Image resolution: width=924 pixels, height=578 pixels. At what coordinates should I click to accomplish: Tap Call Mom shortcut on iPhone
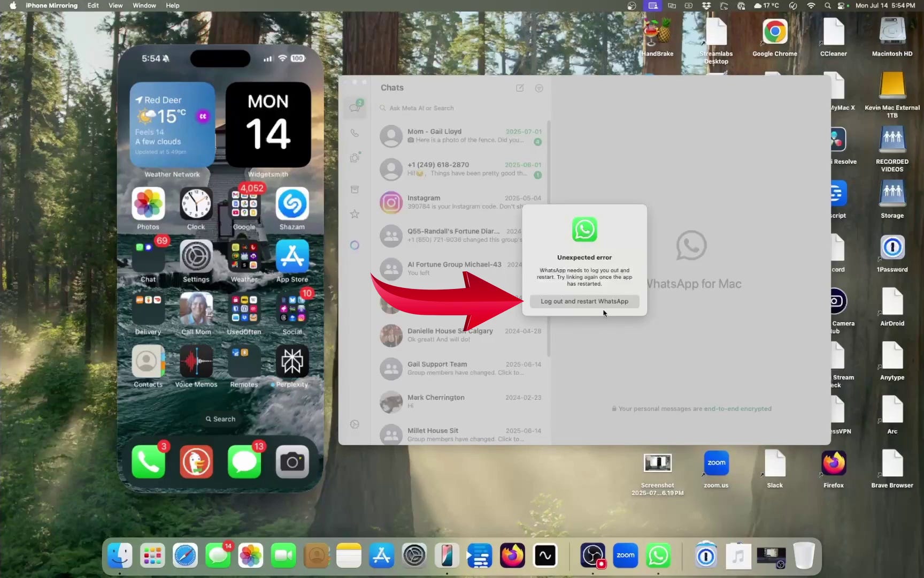pos(196,309)
